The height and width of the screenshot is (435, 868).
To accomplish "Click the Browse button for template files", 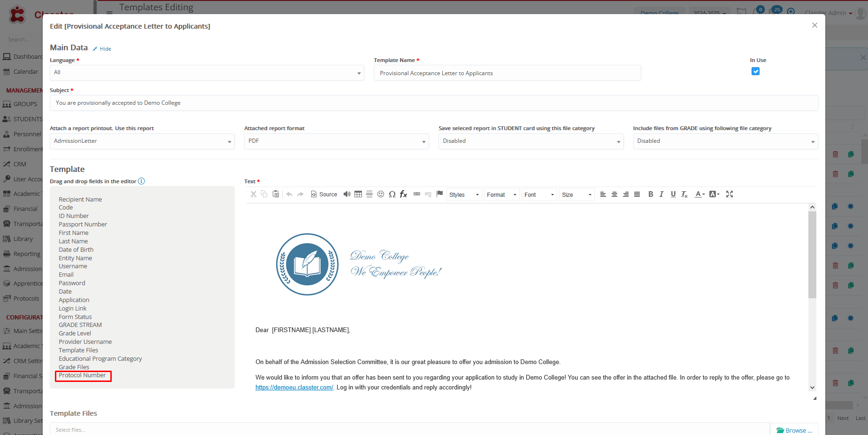I will 794,430.
